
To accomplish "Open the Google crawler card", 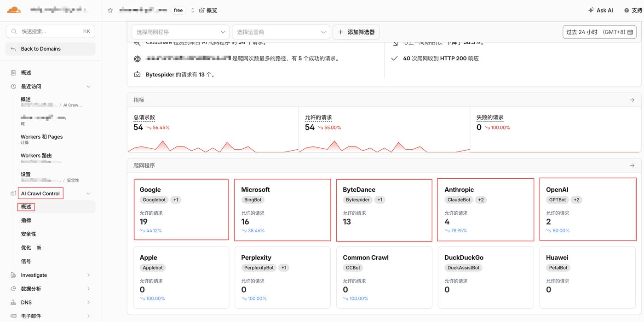I will pos(181,210).
